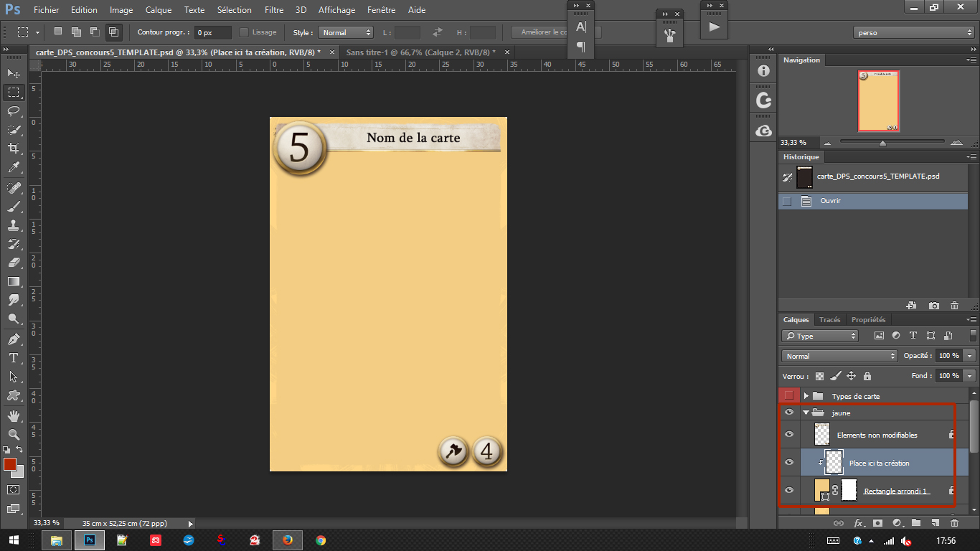Viewport: 980px width, 551px height.
Task: Select the Lasso tool
Action: pos(14,110)
